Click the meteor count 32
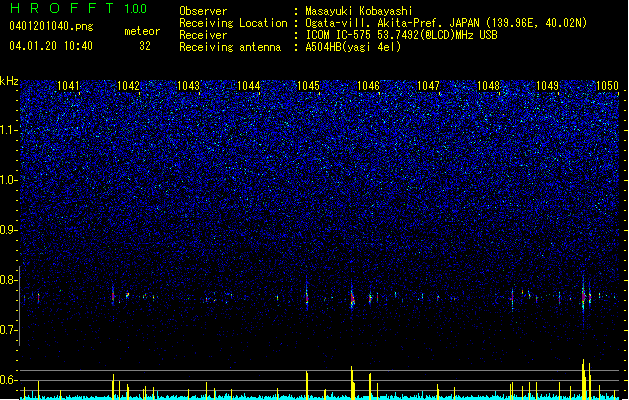 click(145, 46)
